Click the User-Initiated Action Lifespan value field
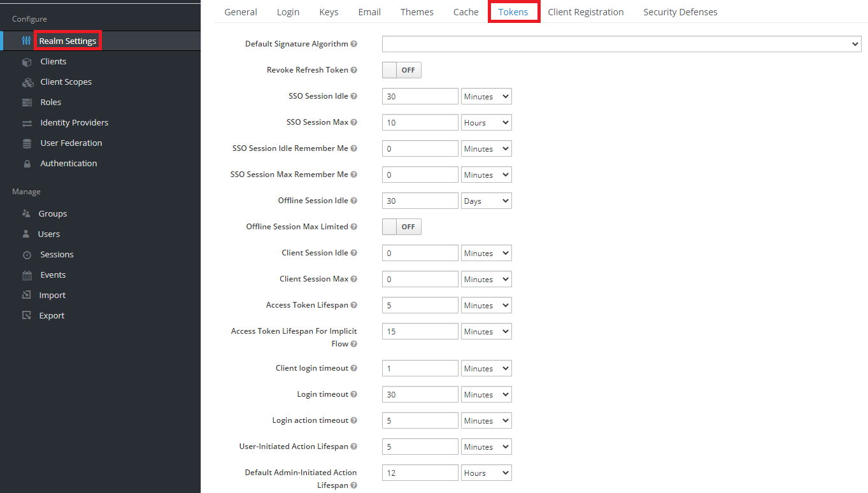Image resolution: width=868 pixels, height=493 pixels. 420,447
